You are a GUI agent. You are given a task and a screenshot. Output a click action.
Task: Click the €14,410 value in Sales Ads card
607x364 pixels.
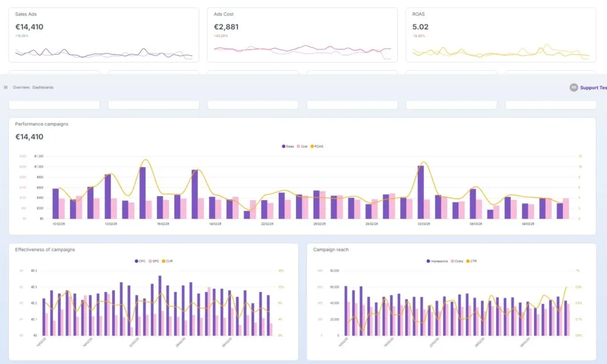(x=29, y=27)
